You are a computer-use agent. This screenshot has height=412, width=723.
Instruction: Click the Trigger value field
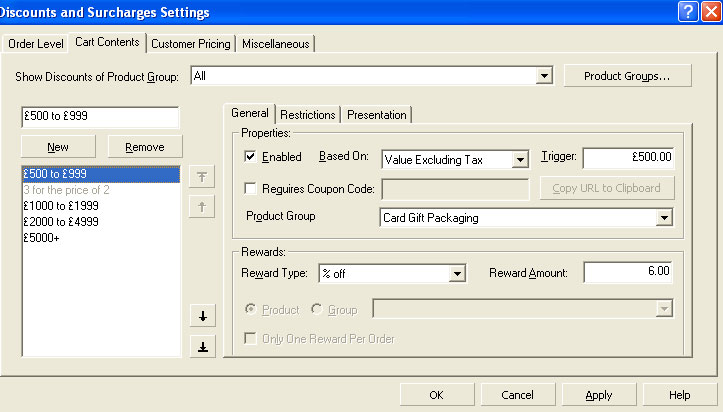629,158
